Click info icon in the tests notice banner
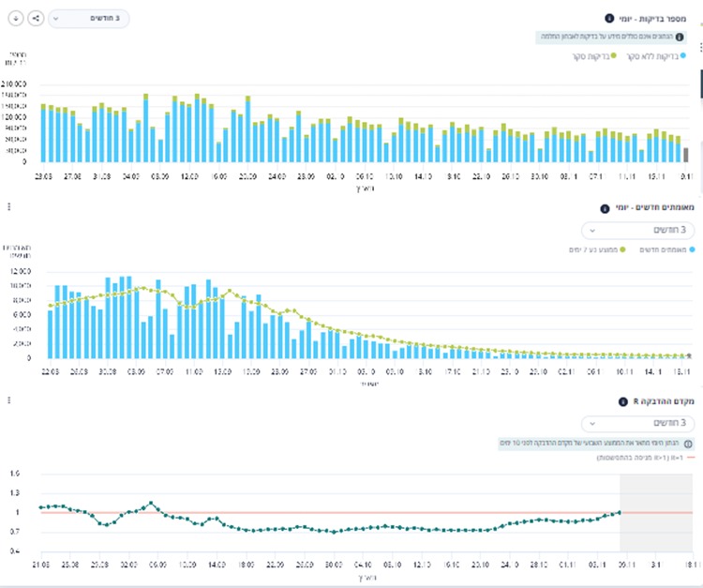The width and height of the screenshot is (703, 588). [x=680, y=37]
